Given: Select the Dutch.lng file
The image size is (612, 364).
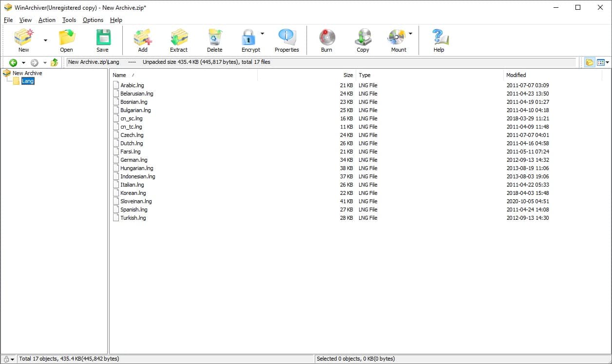Looking at the screenshot, I should point(132,143).
